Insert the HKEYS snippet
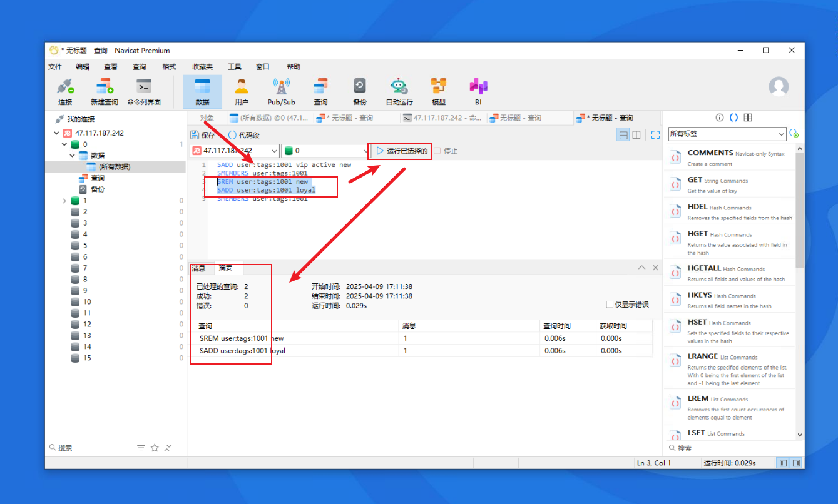 click(730, 300)
